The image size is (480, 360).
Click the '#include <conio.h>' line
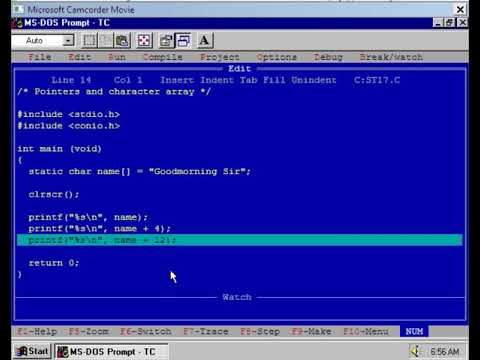click(69, 126)
